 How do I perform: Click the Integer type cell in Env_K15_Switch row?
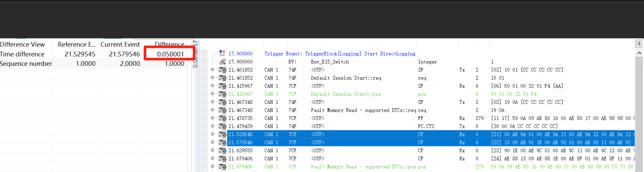tap(427, 62)
